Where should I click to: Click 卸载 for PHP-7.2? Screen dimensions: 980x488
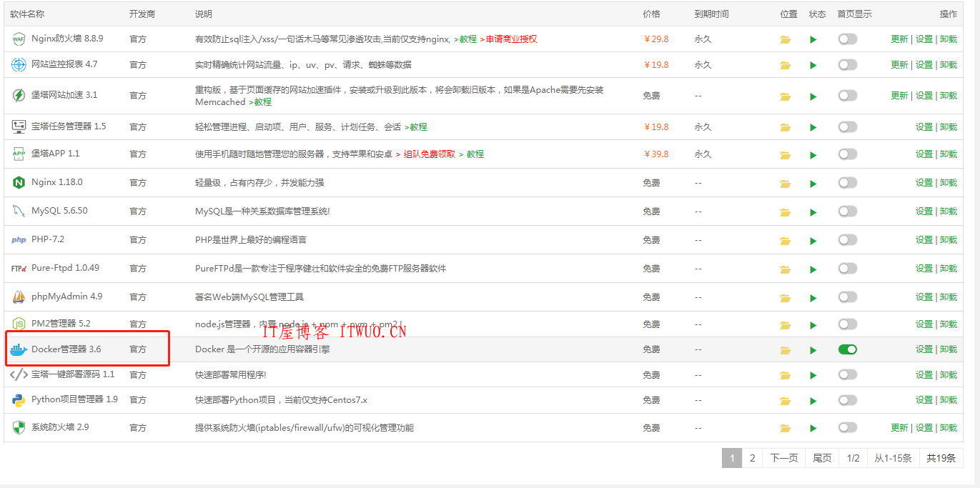[949, 240]
